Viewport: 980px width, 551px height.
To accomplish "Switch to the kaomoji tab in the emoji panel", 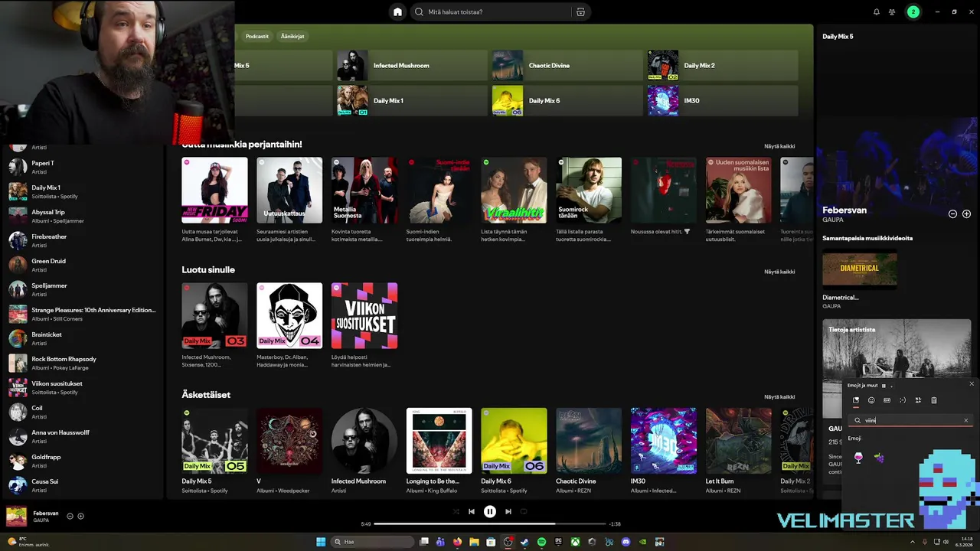I will point(903,400).
